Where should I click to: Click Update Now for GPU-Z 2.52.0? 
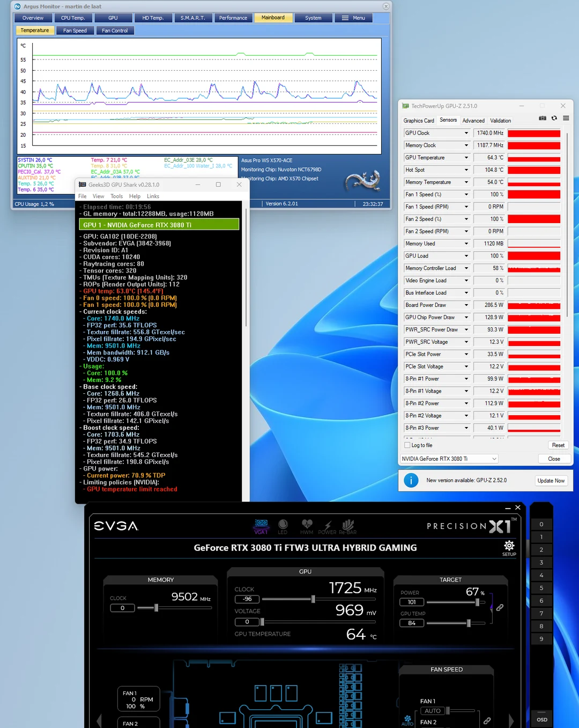[551, 480]
